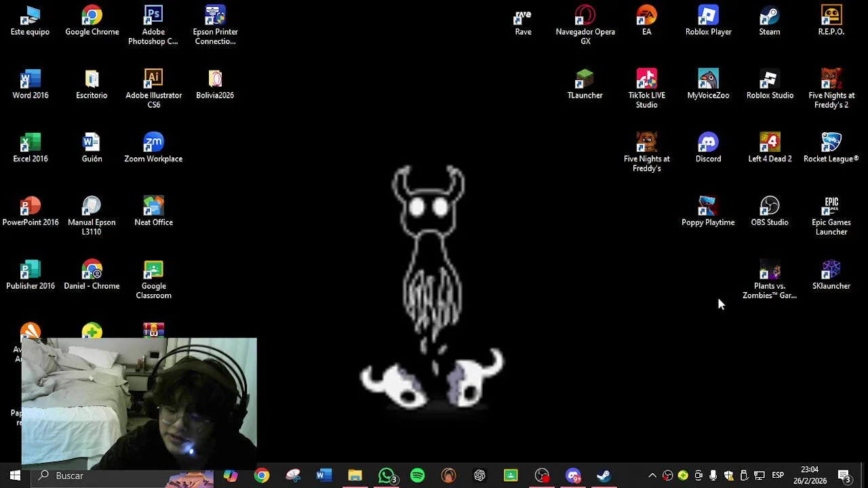
Task: Switch to Chrome in the taskbar
Action: 262,476
